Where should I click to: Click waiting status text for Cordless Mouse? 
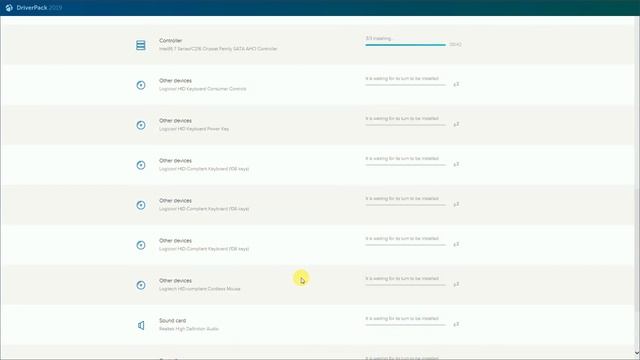(402, 278)
